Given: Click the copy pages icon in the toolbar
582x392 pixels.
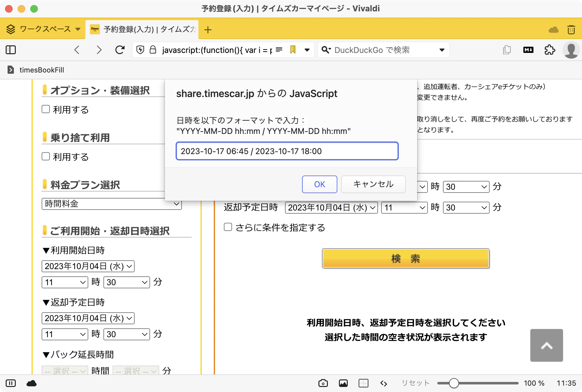Looking at the screenshot, I should point(507,50).
